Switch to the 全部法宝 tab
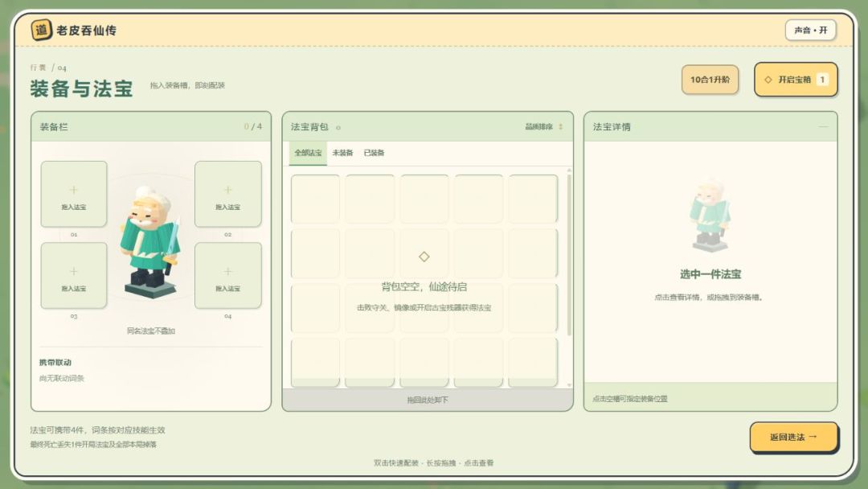 [x=308, y=153]
